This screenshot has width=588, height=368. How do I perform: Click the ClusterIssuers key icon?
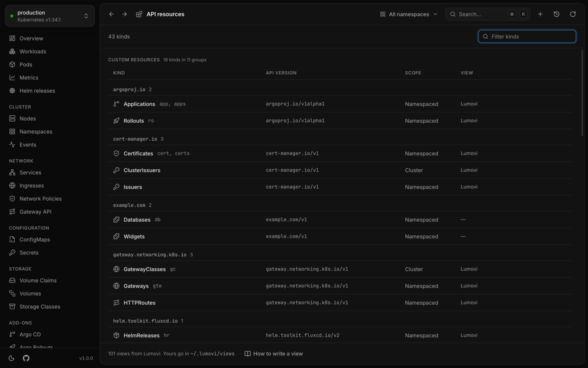pos(116,170)
